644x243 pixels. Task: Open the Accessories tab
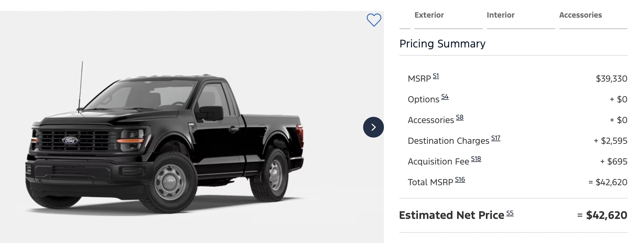[x=580, y=15]
